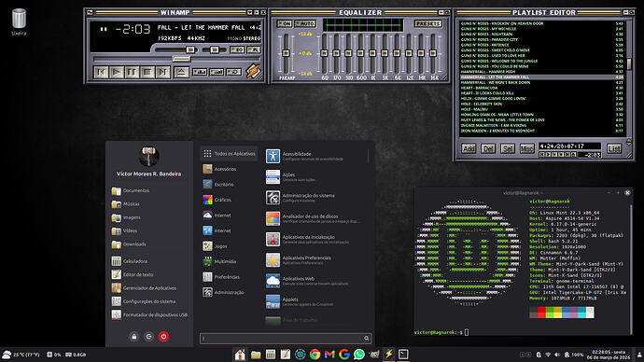Launch Analisador de uso de discos
The width and height of the screenshot is (644, 362).
315,218
